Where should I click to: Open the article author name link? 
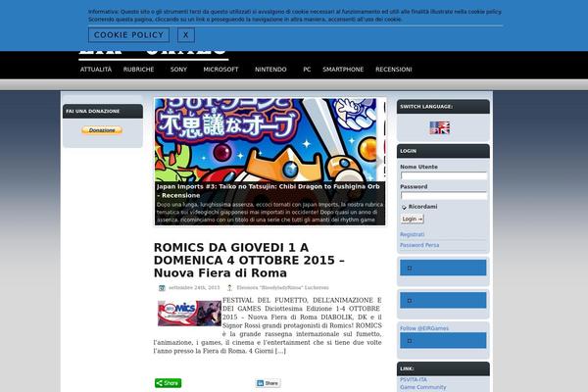pyautogui.click(x=283, y=288)
